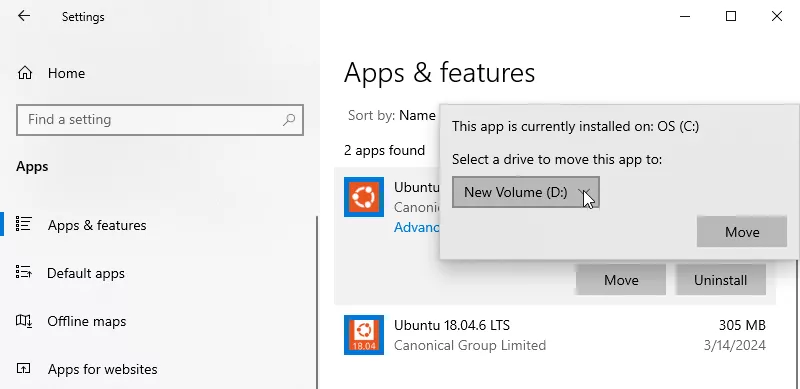Click the Offline maps icon
The image size is (800, 389).
(x=24, y=321)
